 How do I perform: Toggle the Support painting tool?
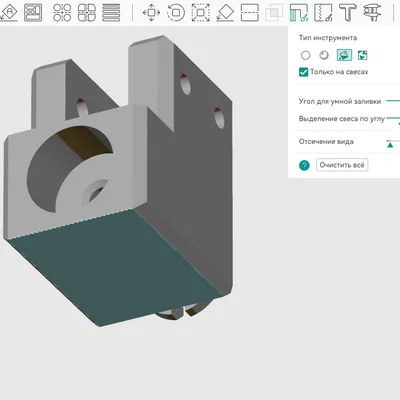299,13
